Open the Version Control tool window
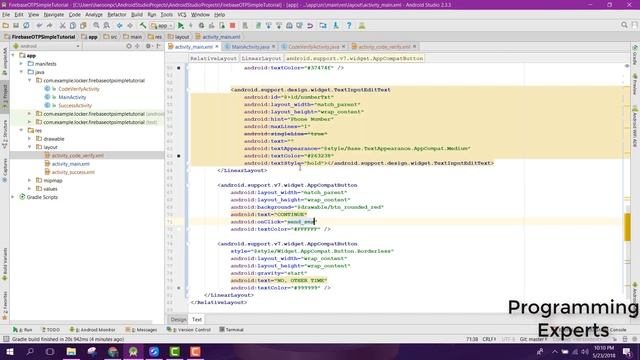640x360 pixels. coord(189,329)
